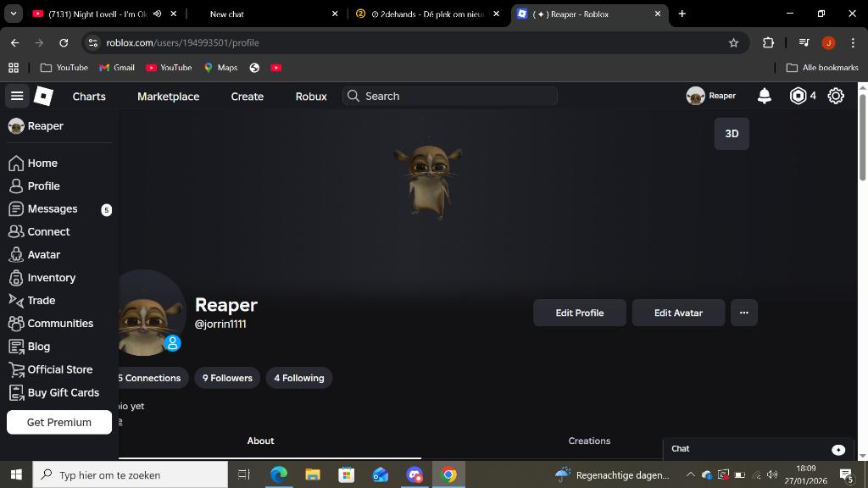Click the Roblox search field
The image size is (868, 488).
click(x=449, y=97)
